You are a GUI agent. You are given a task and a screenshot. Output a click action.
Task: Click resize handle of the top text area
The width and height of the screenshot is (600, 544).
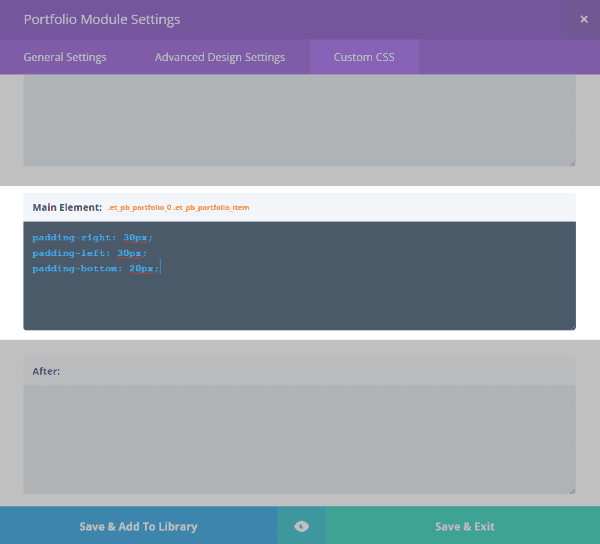[572, 163]
